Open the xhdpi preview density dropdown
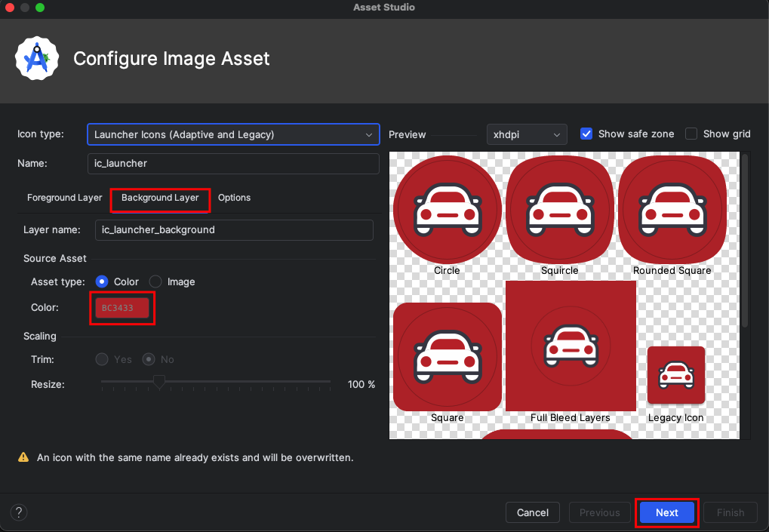Screen dimensions: 769x532 [527, 134]
